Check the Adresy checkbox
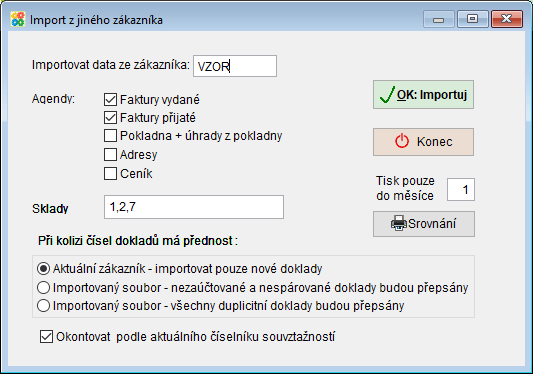 point(110,154)
